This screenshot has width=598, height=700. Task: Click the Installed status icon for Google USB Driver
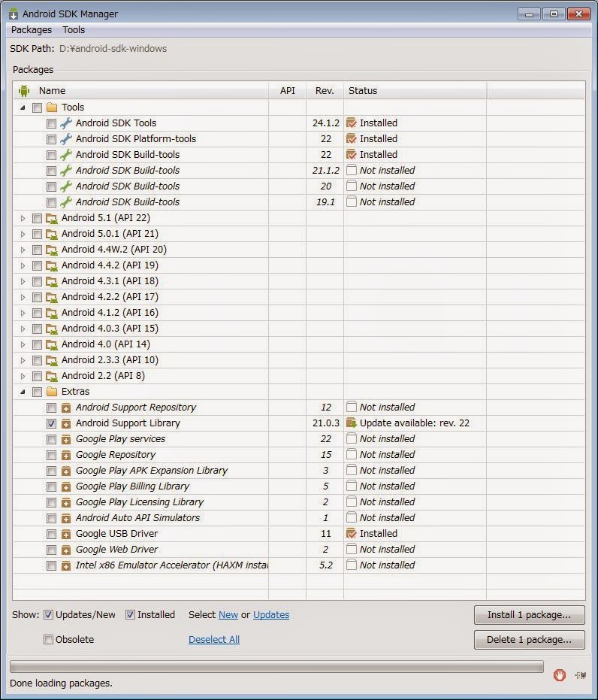click(x=352, y=534)
